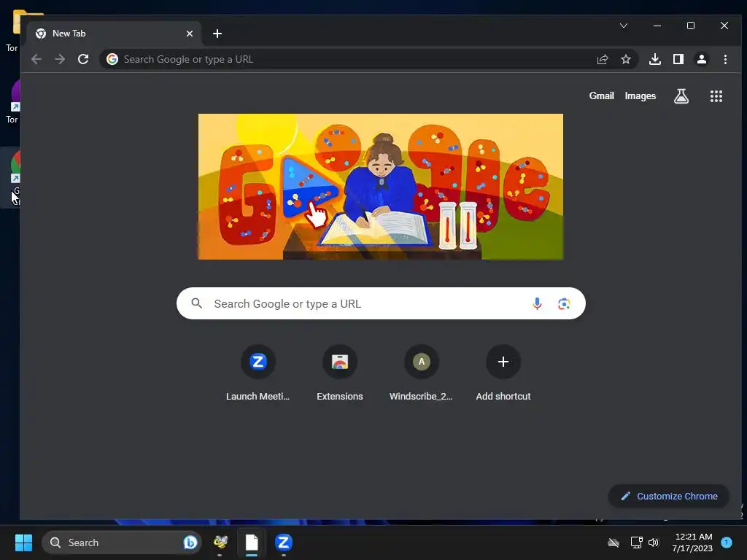Screen dimensions: 747x560
Task: Open the Extensions shortcut tile
Action: (340, 373)
